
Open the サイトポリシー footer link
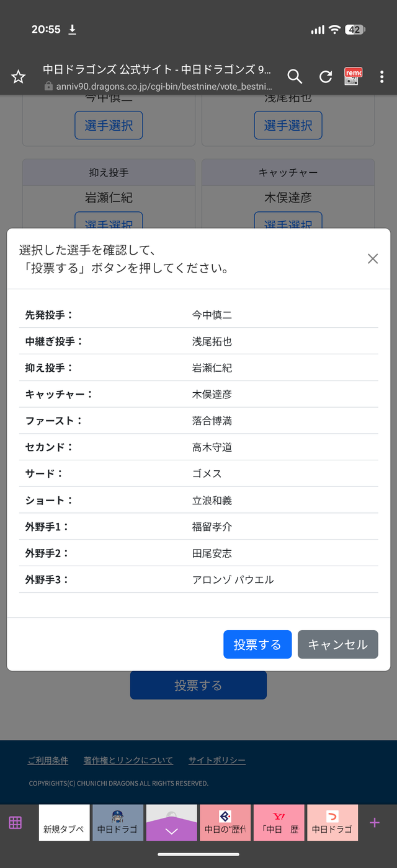pyautogui.click(x=217, y=760)
